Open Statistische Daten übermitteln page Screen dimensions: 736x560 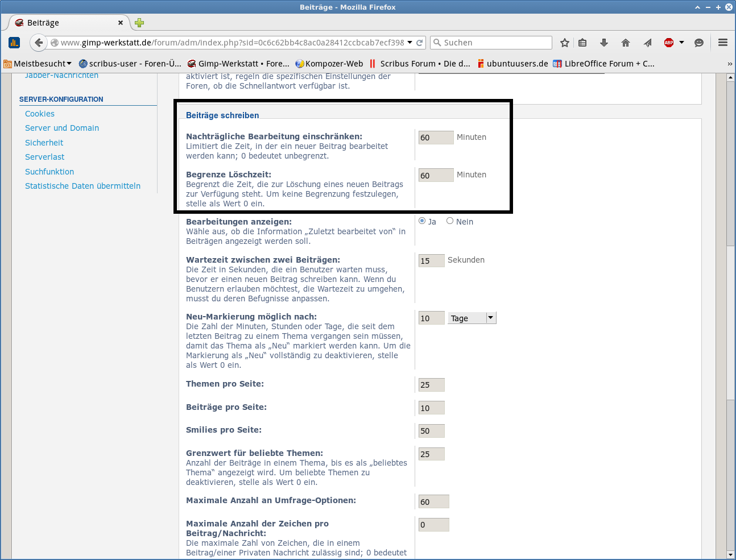[x=82, y=186]
